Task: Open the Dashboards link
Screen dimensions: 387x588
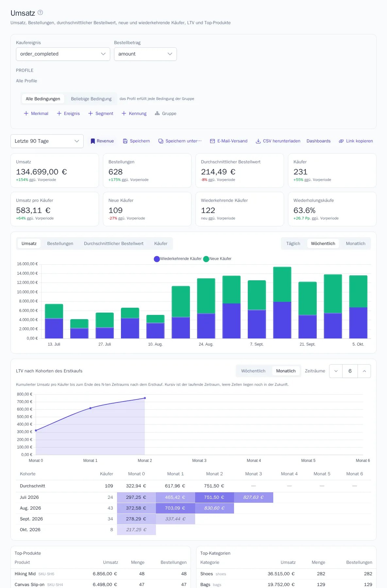Action: [318, 141]
